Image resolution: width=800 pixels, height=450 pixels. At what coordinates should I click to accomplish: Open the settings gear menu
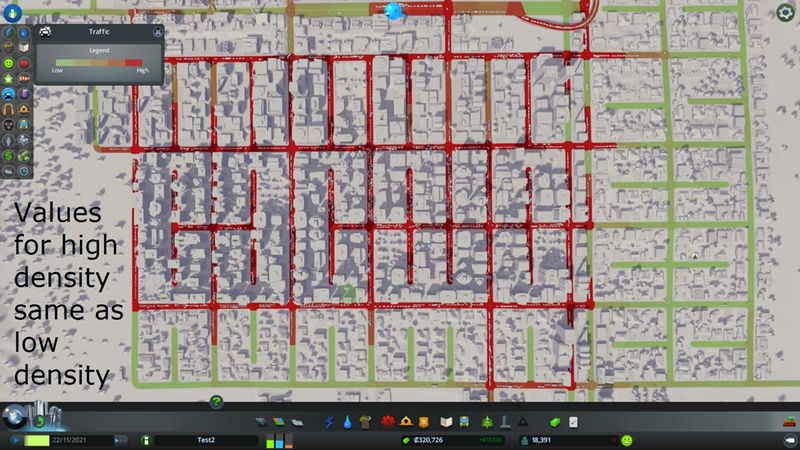(785, 13)
